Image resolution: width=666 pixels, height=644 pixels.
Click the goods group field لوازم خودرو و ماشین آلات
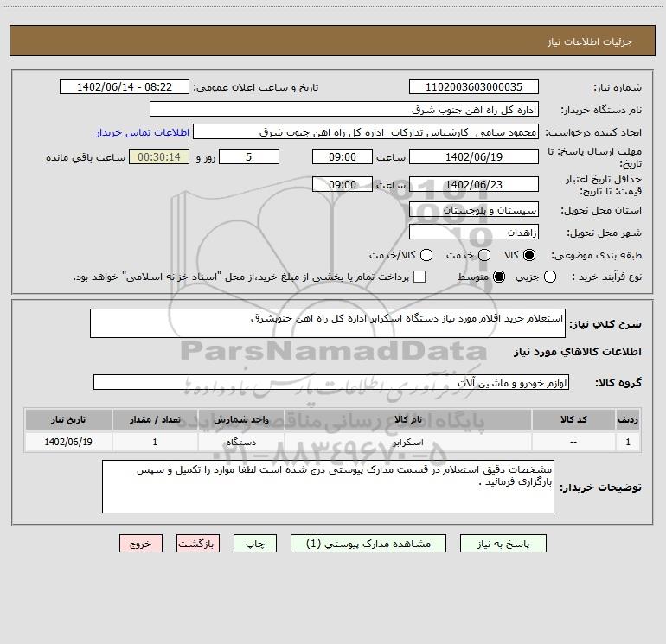point(331,382)
